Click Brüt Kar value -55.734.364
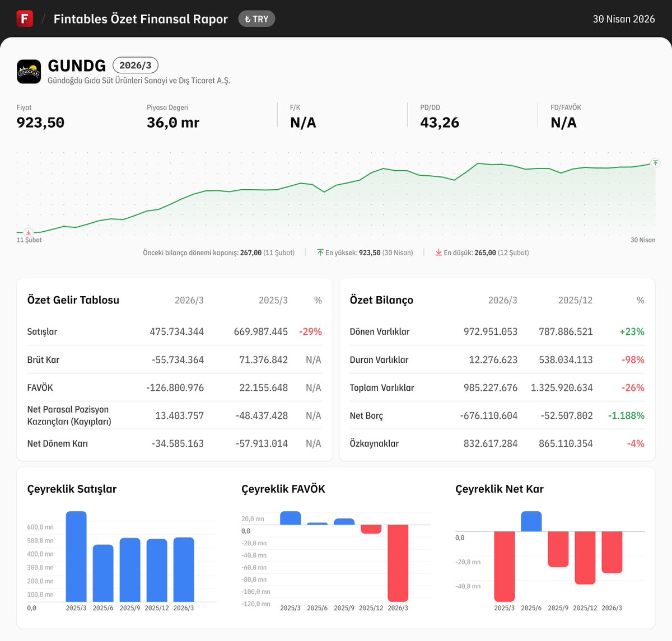Viewport: 672px width, 641px height. [x=178, y=359]
